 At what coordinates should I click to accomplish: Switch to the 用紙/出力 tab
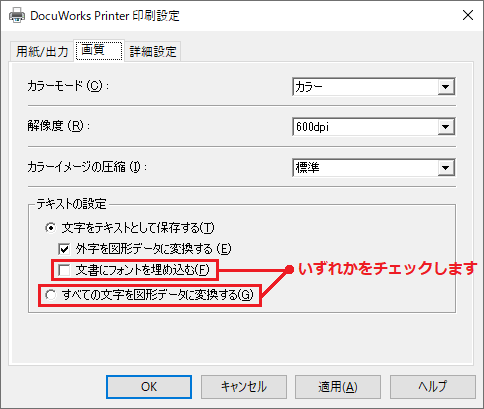pos(42,52)
